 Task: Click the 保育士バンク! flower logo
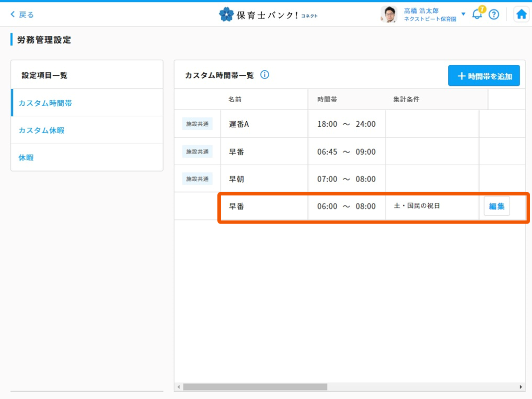(x=226, y=14)
